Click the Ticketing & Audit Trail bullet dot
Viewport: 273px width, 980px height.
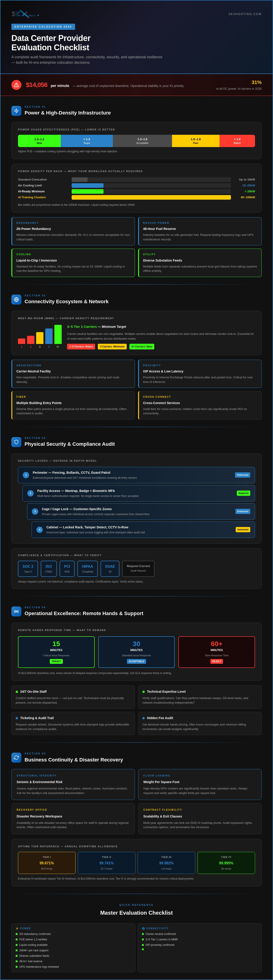click(17, 718)
